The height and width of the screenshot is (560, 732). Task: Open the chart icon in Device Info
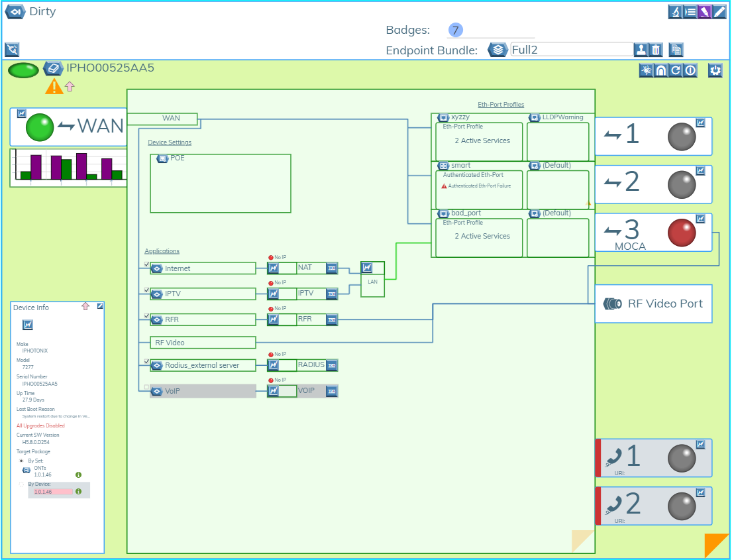(x=28, y=325)
